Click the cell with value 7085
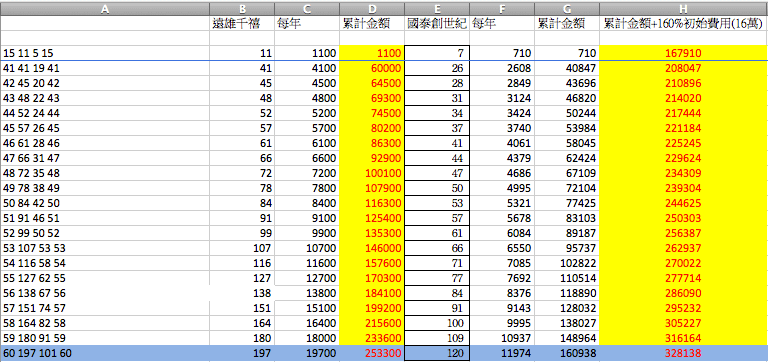 pos(502,263)
